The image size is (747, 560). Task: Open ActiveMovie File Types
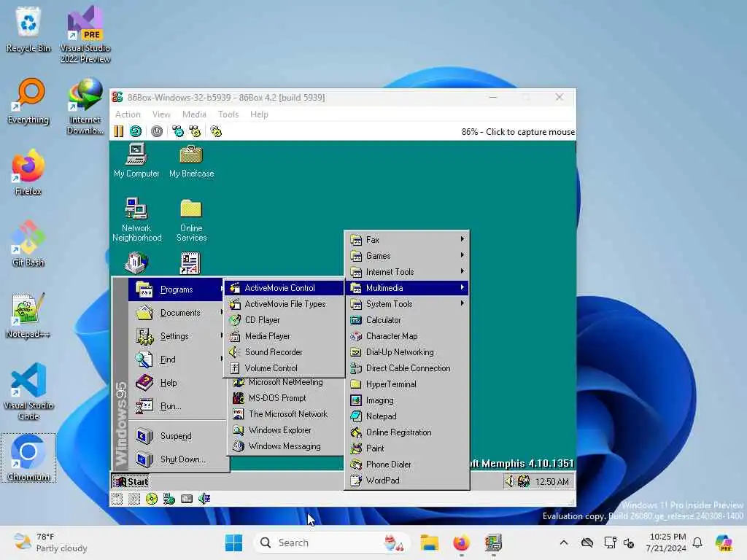pos(285,304)
